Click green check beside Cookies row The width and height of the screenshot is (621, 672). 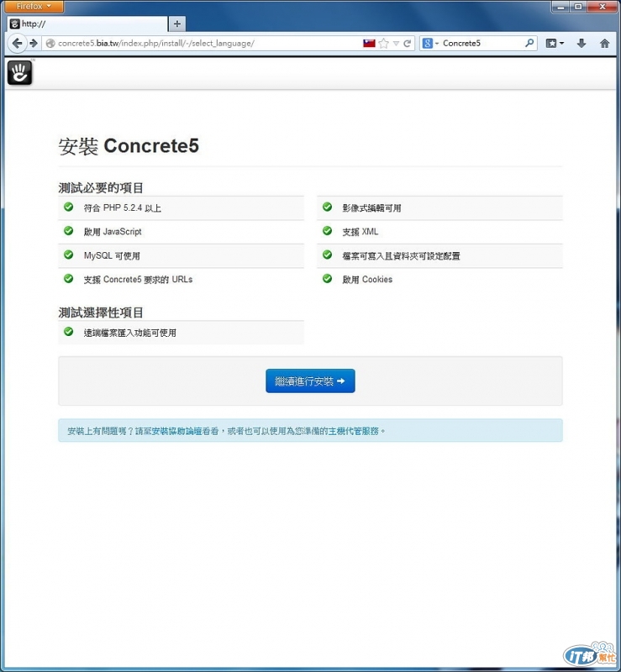(x=327, y=279)
